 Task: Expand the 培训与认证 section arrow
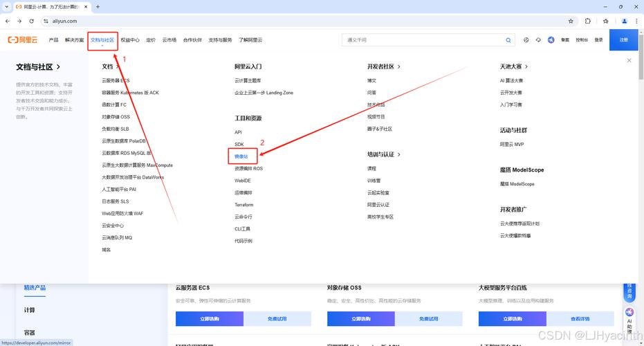pos(399,154)
